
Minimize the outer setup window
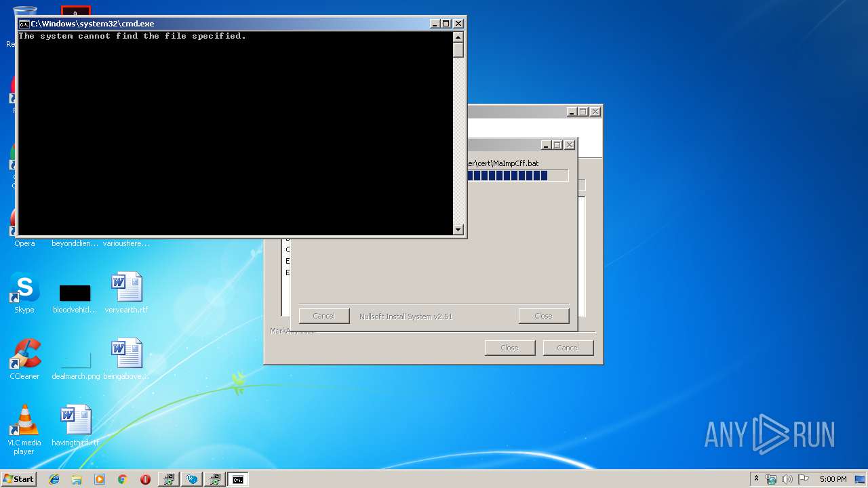pyautogui.click(x=572, y=112)
